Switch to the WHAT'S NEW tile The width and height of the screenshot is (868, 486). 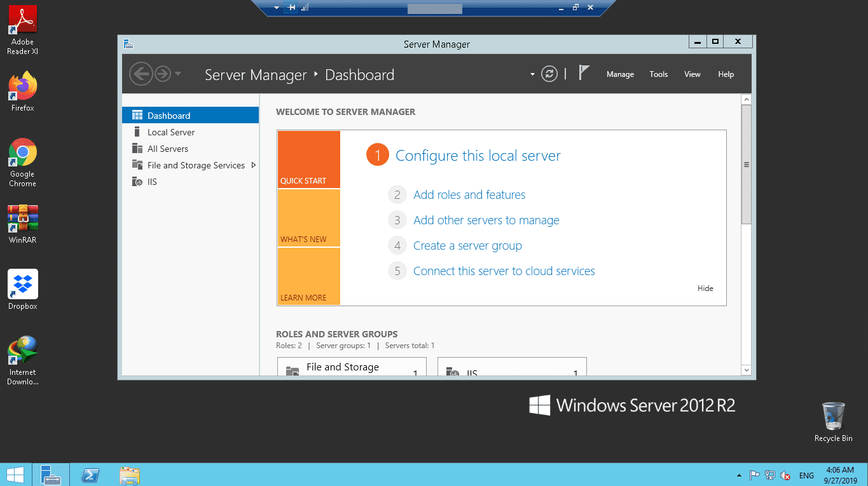(309, 218)
